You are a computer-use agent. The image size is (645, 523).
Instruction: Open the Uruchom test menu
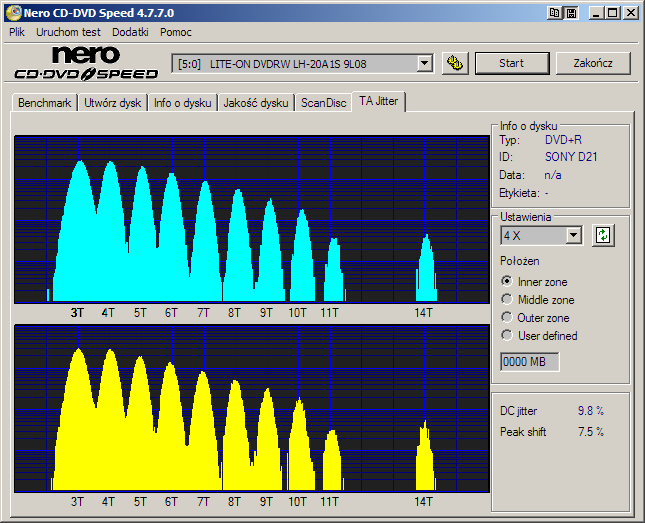coord(68,32)
